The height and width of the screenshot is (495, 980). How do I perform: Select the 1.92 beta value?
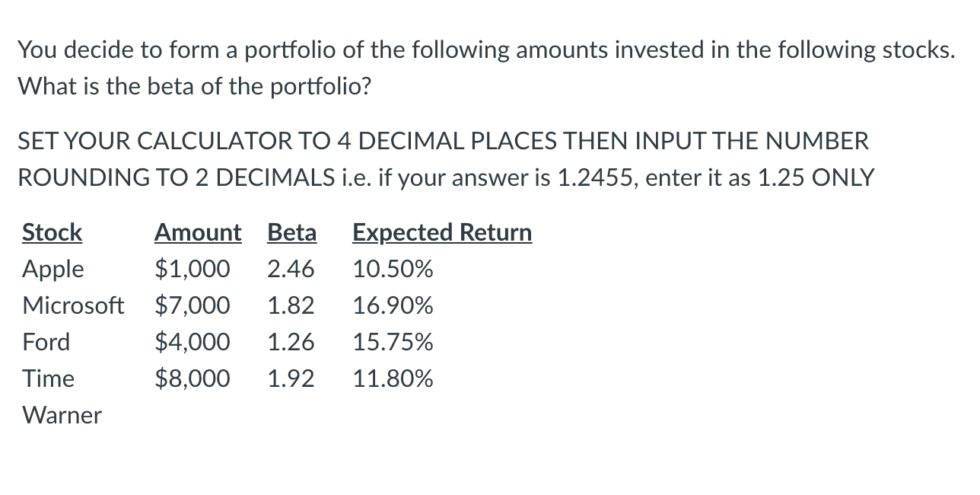(291, 378)
